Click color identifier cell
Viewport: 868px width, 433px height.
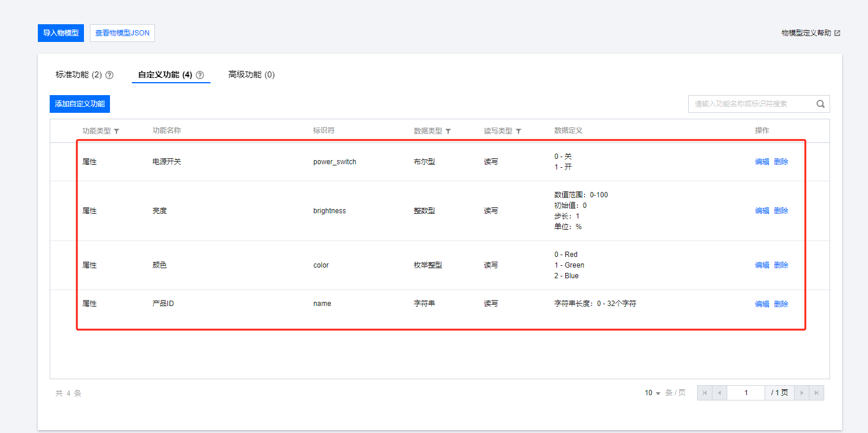coord(321,265)
